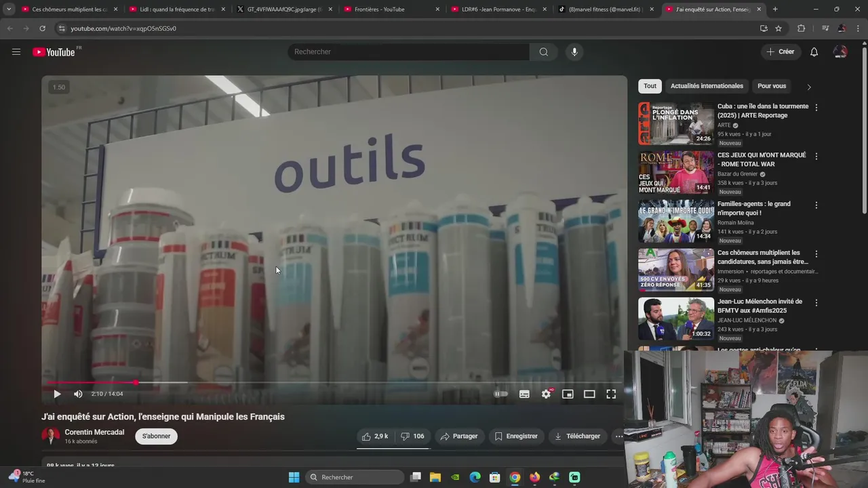The image size is (868, 488).
Task: Switch to marvel fitness TikTok tab
Action: click(x=606, y=9)
